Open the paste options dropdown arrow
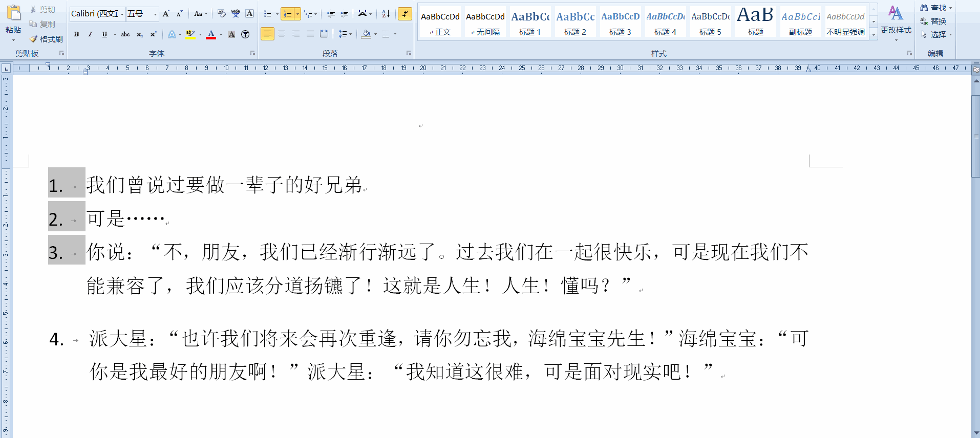 pos(13,40)
